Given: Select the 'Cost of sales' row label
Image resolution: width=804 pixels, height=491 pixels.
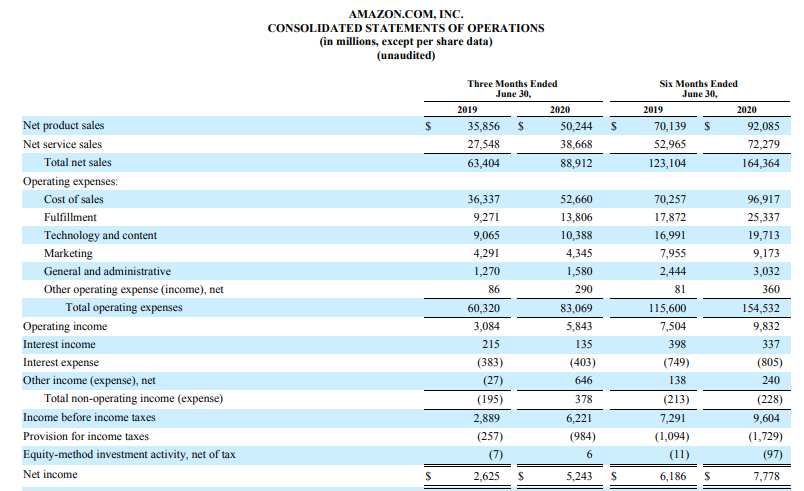Looking at the screenshot, I should pos(73,199).
